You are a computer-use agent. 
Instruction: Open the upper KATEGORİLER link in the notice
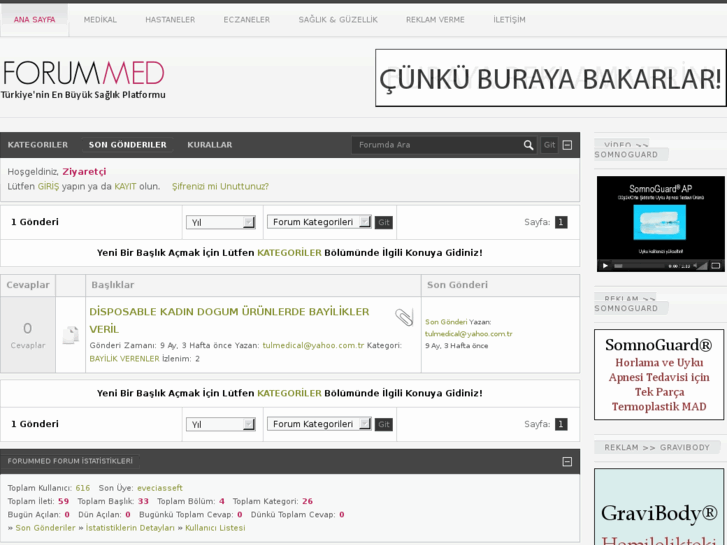289,253
